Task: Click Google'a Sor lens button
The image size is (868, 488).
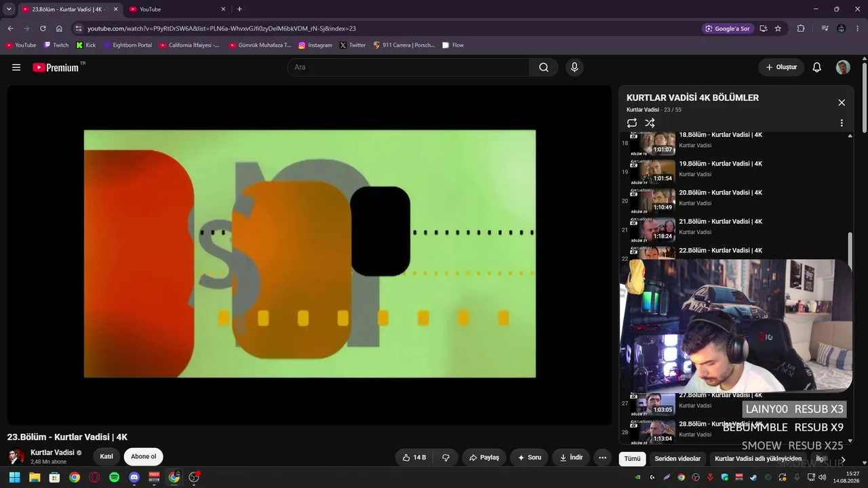Action: [728, 28]
